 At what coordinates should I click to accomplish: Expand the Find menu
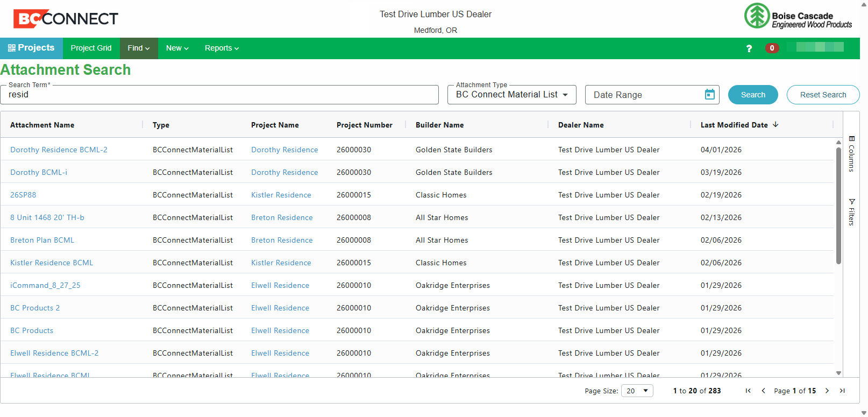pyautogui.click(x=139, y=48)
